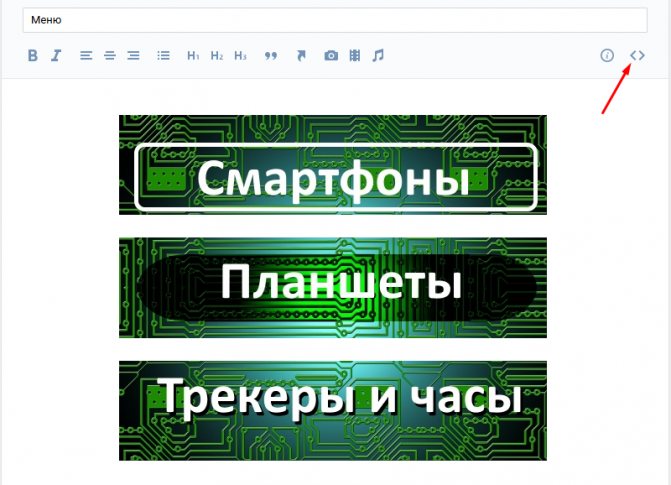This screenshot has height=485, width=671.
Task: Select the 'Трекеры и часы' banner image
Action: (333, 411)
